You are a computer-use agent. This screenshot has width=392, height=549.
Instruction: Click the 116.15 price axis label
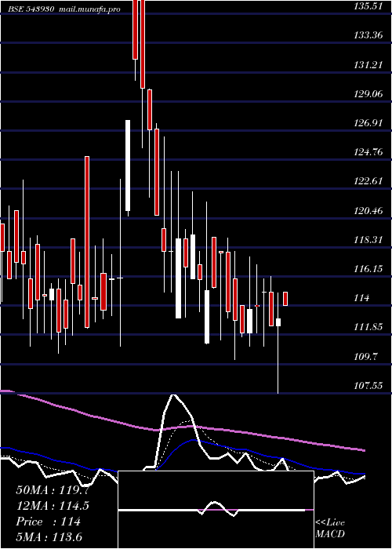[x=368, y=269]
